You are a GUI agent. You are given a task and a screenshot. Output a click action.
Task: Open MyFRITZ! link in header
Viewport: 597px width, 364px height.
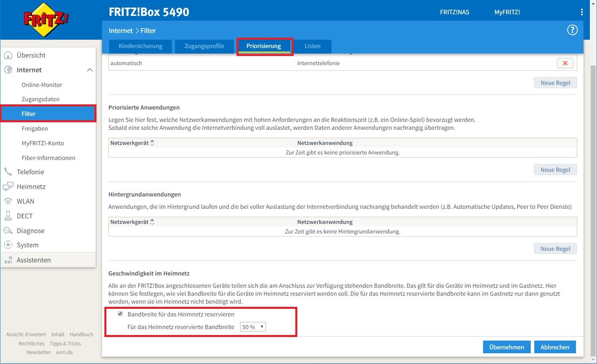(x=507, y=12)
